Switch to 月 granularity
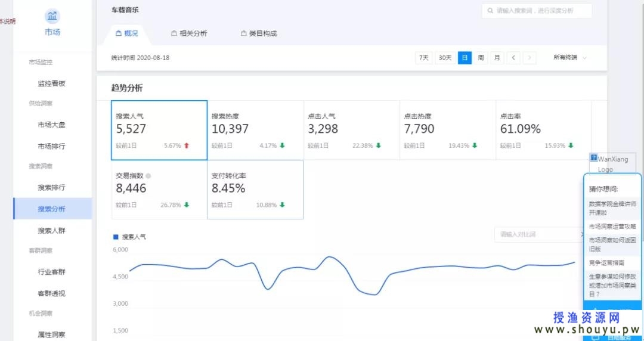The height and width of the screenshot is (341, 644). pos(497,58)
